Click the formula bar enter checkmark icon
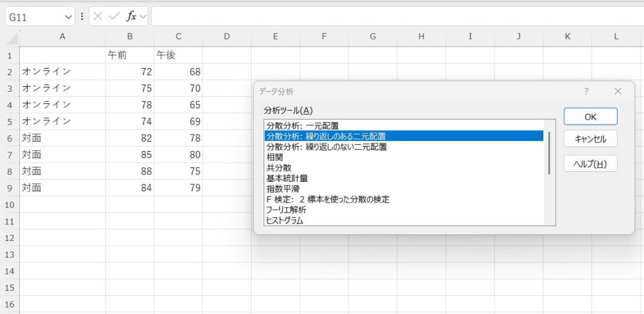644x314 pixels. pyautogui.click(x=114, y=16)
